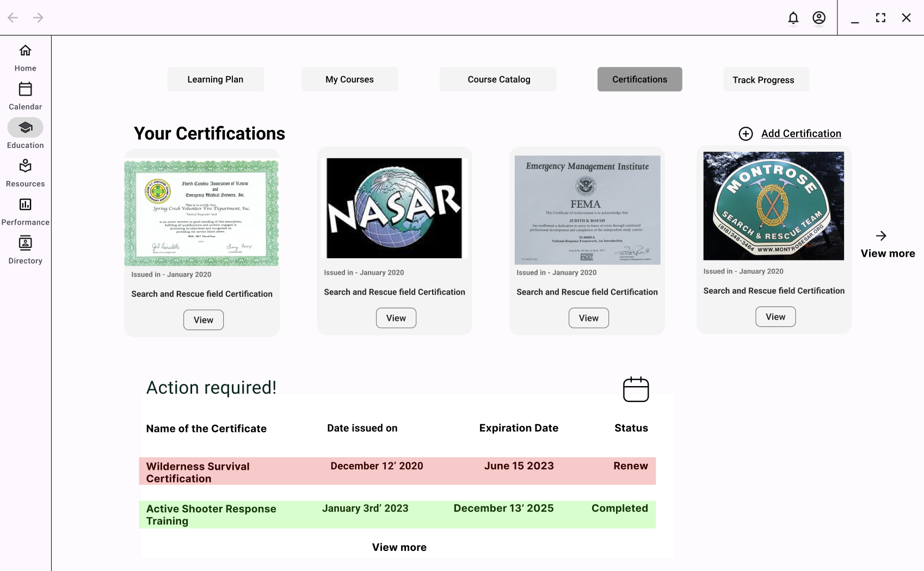Open the Directory sidebar icon
This screenshot has height=571, width=924.
pyautogui.click(x=25, y=243)
